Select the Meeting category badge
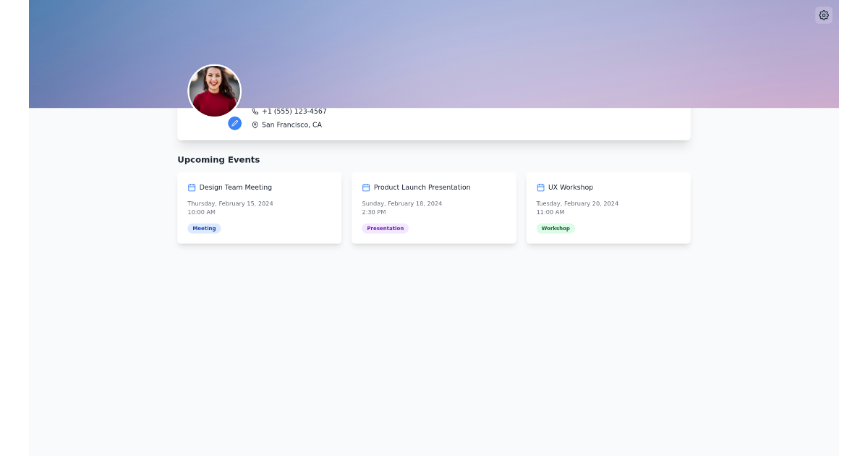868x456 pixels. pyautogui.click(x=204, y=228)
